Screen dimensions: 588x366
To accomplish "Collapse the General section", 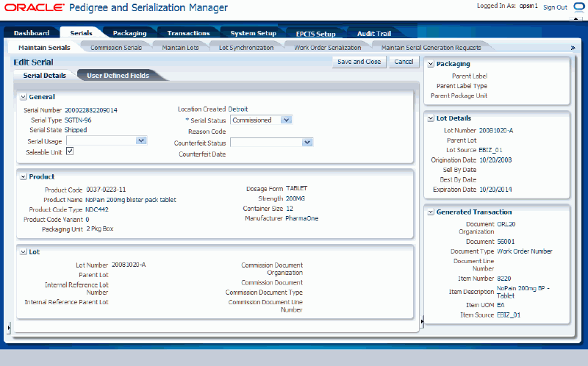I will coord(24,97).
